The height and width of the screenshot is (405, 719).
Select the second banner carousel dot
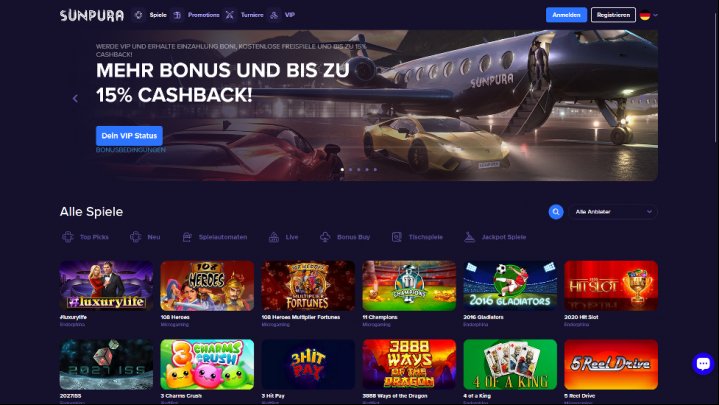pyautogui.click(x=350, y=170)
